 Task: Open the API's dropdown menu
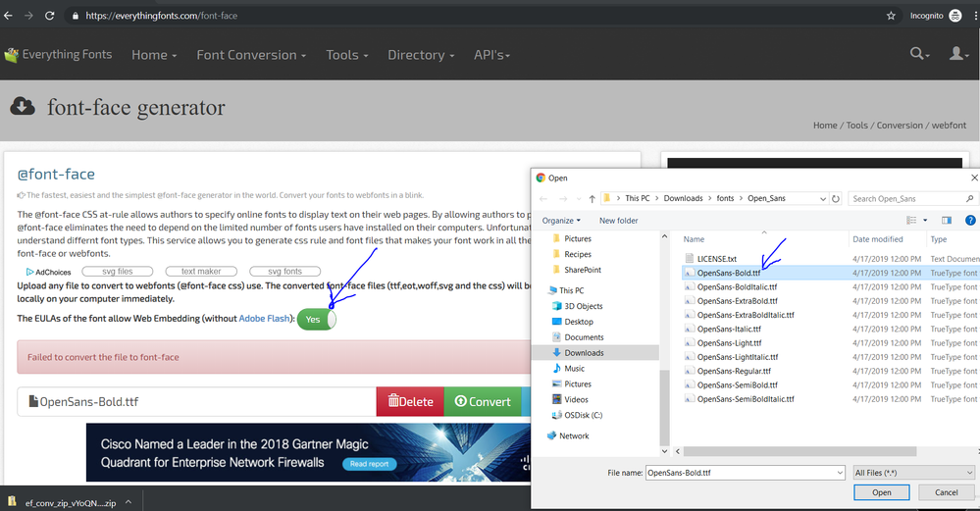pos(491,55)
